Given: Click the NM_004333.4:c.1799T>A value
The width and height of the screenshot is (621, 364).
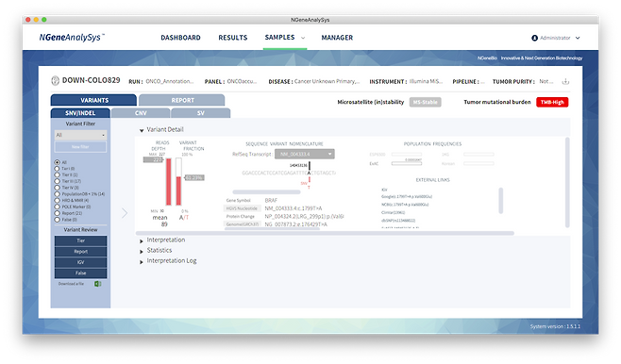Looking at the screenshot, I should point(294,208).
